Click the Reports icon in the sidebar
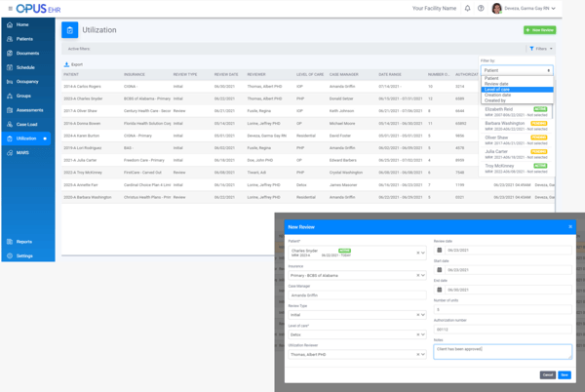The height and width of the screenshot is (392, 585). tap(10, 242)
